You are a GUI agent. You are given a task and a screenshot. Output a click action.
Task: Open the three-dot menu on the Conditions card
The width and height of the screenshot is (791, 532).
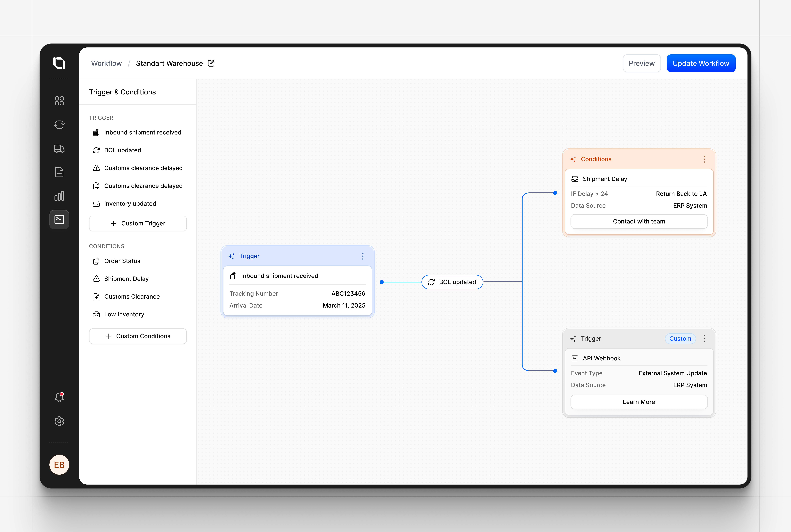click(x=704, y=159)
